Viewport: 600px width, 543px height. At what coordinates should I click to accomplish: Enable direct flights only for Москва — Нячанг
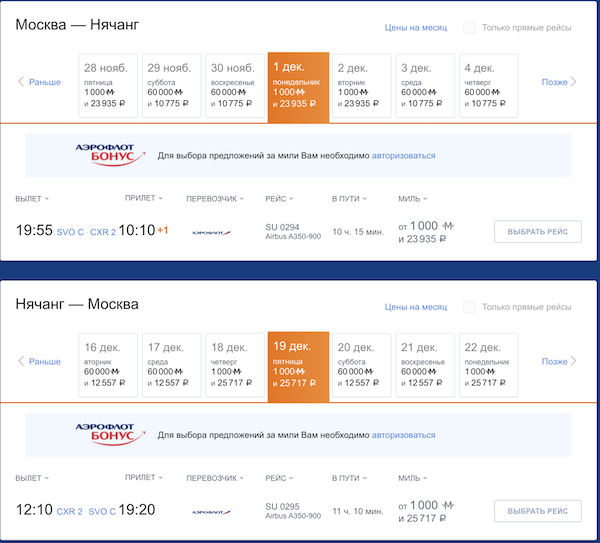pos(469,28)
